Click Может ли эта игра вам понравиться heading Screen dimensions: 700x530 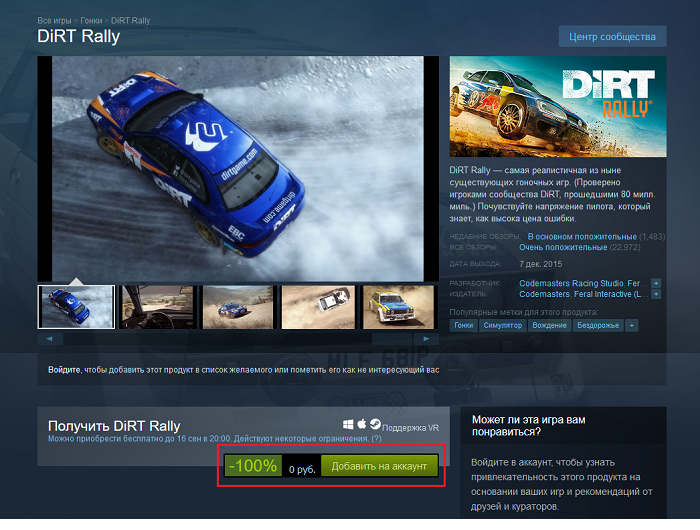(529, 426)
